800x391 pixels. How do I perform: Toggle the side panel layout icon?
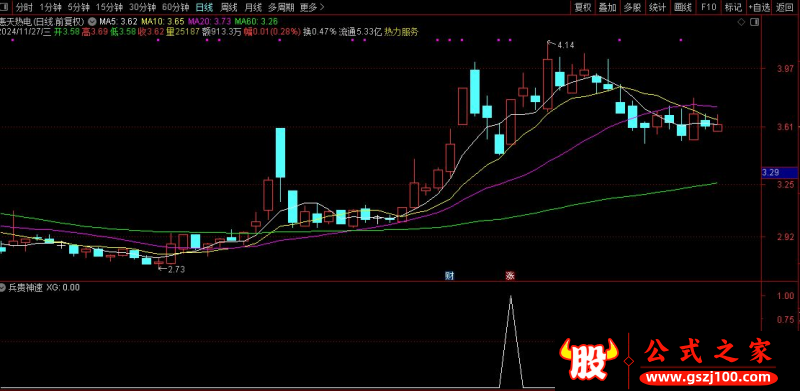click(755, 22)
